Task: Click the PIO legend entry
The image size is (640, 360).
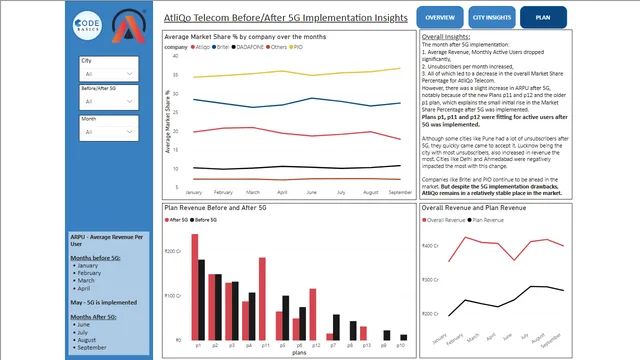Action: 296,47
